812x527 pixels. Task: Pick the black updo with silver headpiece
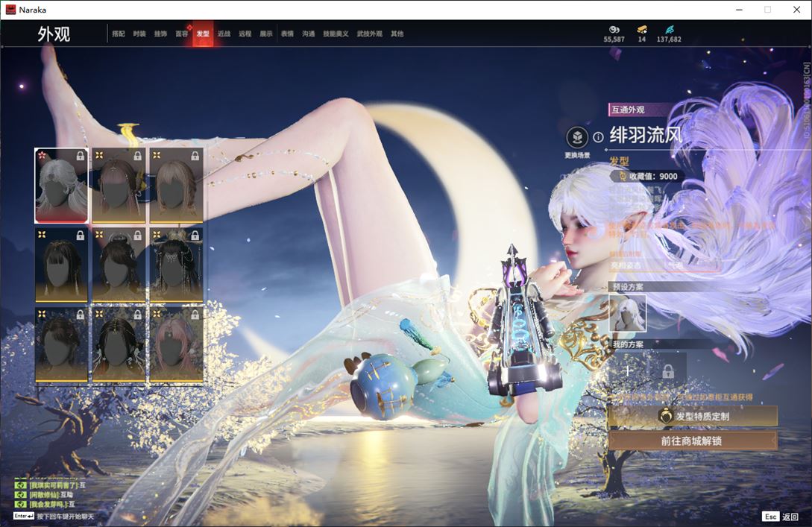click(x=119, y=265)
